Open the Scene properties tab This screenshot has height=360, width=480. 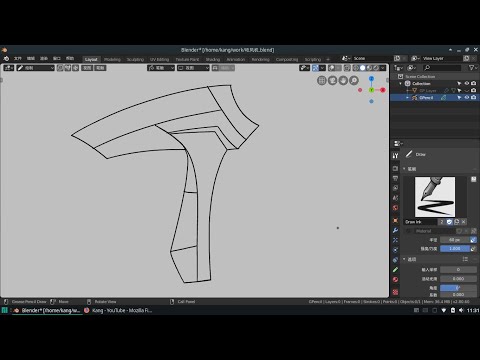pos(395,198)
